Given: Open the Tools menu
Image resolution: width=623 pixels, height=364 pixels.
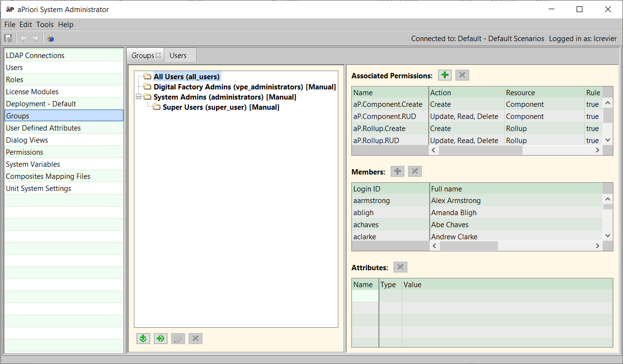Looking at the screenshot, I should click(45, 25).
